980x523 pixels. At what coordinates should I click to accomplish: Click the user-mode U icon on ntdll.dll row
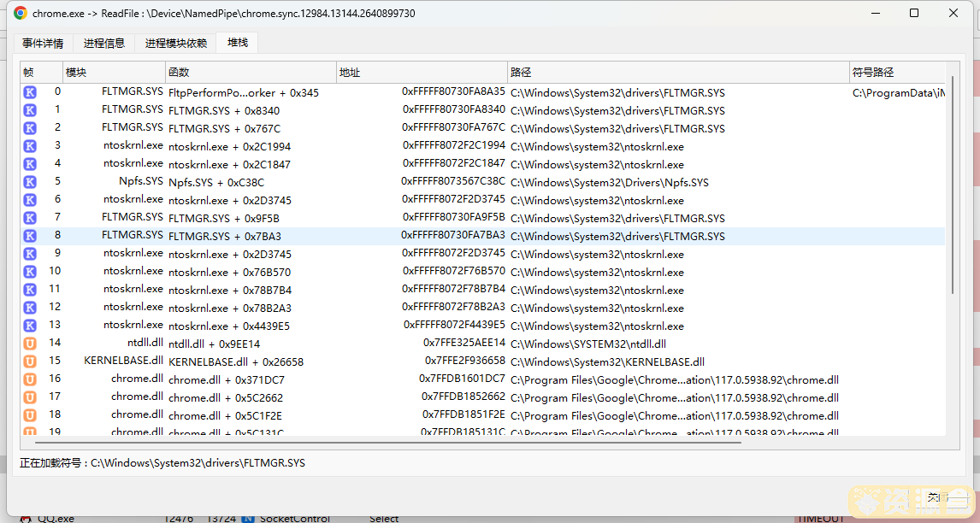pos(30,344)
